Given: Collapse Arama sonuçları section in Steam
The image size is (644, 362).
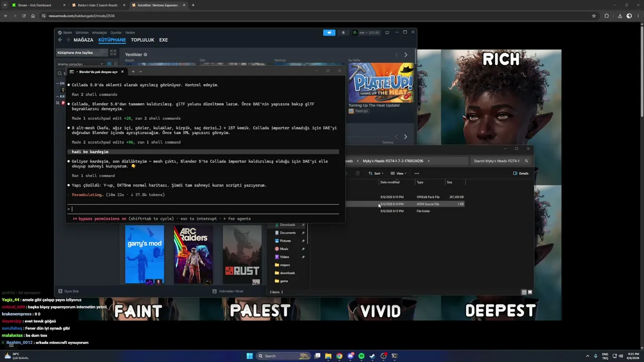Looking at the screenshot, I should (x=102, y=64).
